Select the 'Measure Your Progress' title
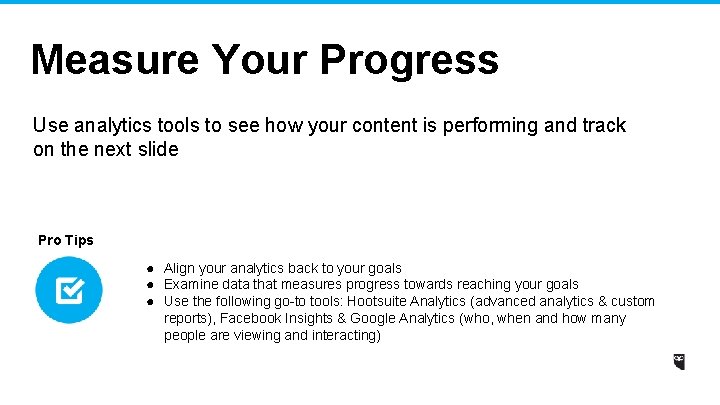 [x=264, y=60]
